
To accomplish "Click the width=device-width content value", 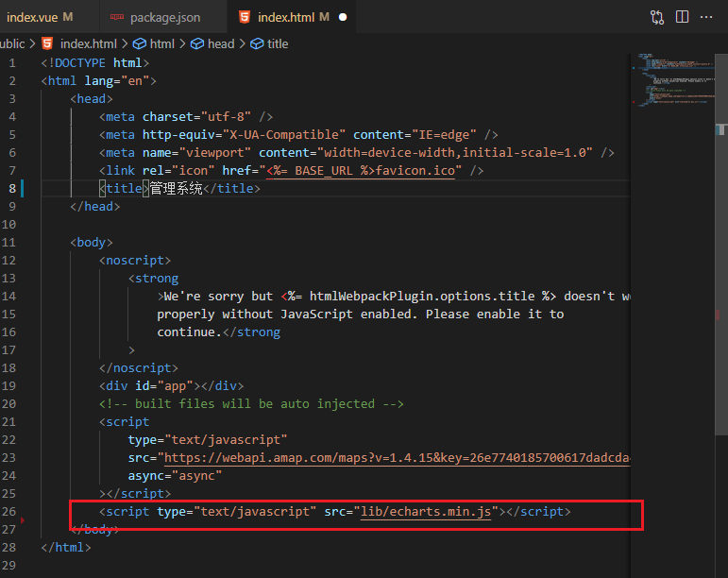I will tap(455, 153).
